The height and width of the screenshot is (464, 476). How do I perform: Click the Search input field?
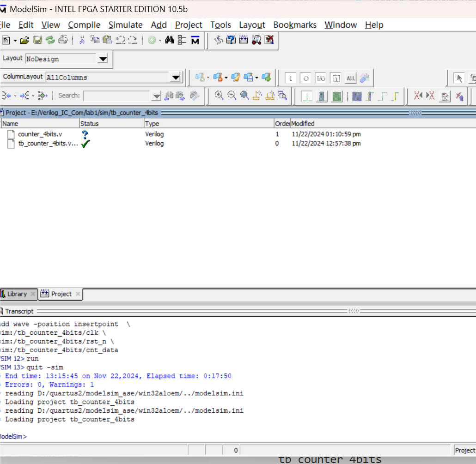116,96
